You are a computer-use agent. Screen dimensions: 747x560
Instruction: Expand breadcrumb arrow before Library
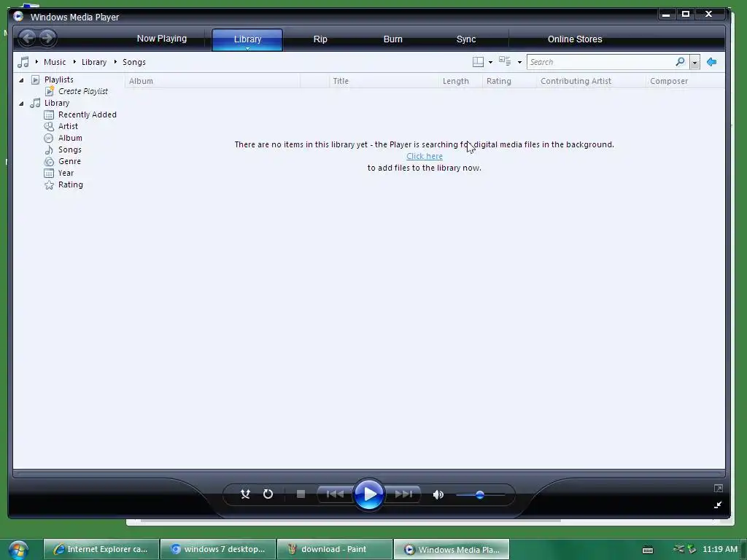(x=74, y=62)
